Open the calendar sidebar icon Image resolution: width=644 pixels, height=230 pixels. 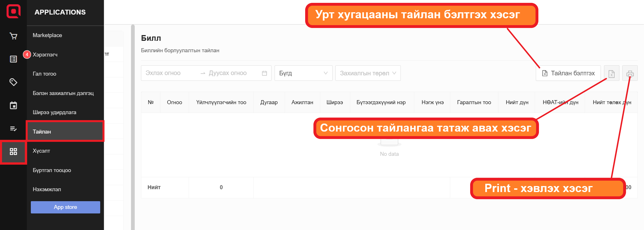[x=13, y=105]
